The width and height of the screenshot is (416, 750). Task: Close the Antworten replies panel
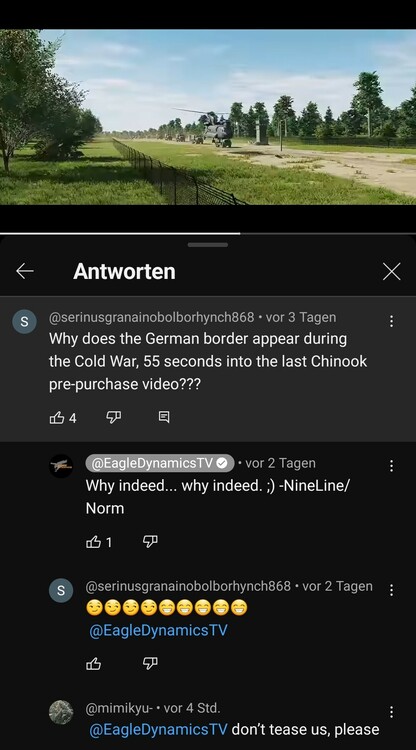pyautogui.click(x=392, y=272)
